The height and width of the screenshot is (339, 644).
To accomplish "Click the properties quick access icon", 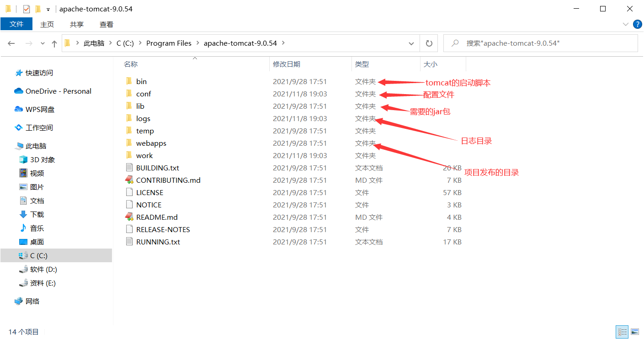I will click(27, 9).
